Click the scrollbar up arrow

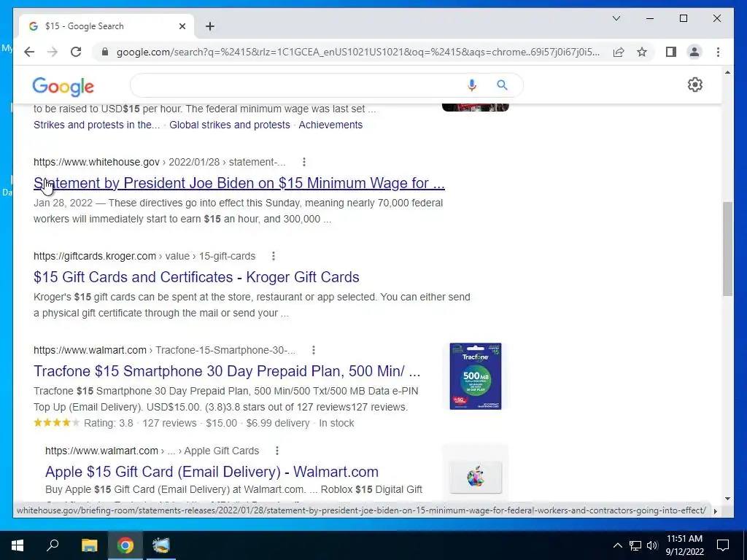click(727, 72)
